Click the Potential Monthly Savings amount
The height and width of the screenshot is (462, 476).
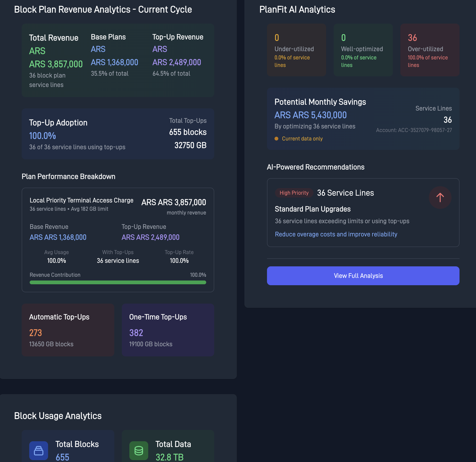[310, 115]
